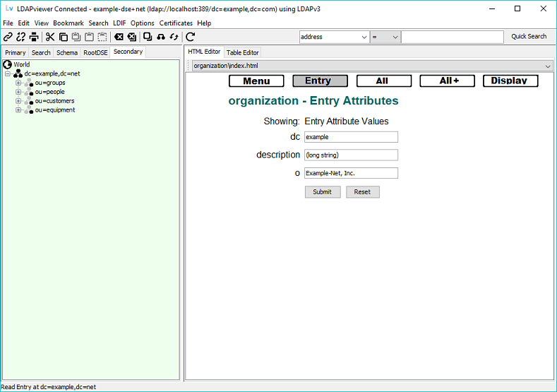557x392 pixels.
Task: Click the Delete multiple (X with stacked pages) icon
Action: click(132, 37)
